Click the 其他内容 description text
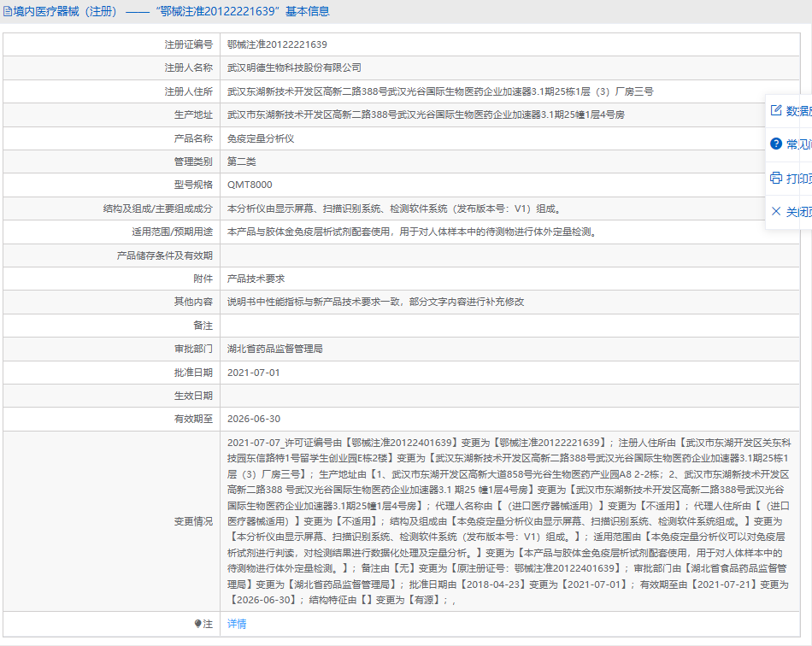The image size is (812, 646). [x=375, y=302]
